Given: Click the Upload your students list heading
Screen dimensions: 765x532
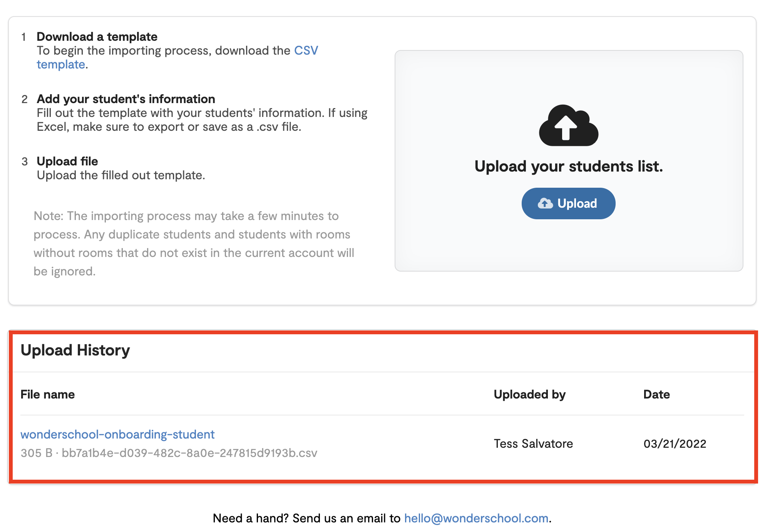Looking at the screenshot, I should (x=569, y=166).
